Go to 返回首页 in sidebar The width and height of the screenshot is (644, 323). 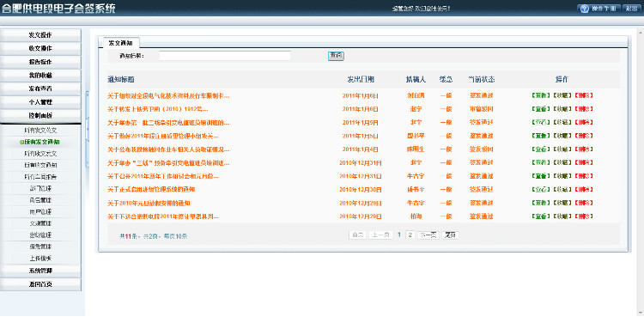(40, 284)
